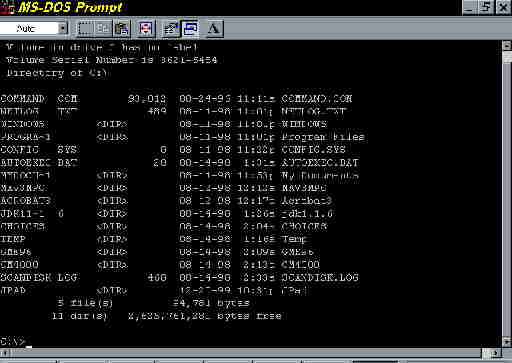Screen dimensions: 512x363
Task: Click the CHOICES directory long name
Action: click(304, 226)
